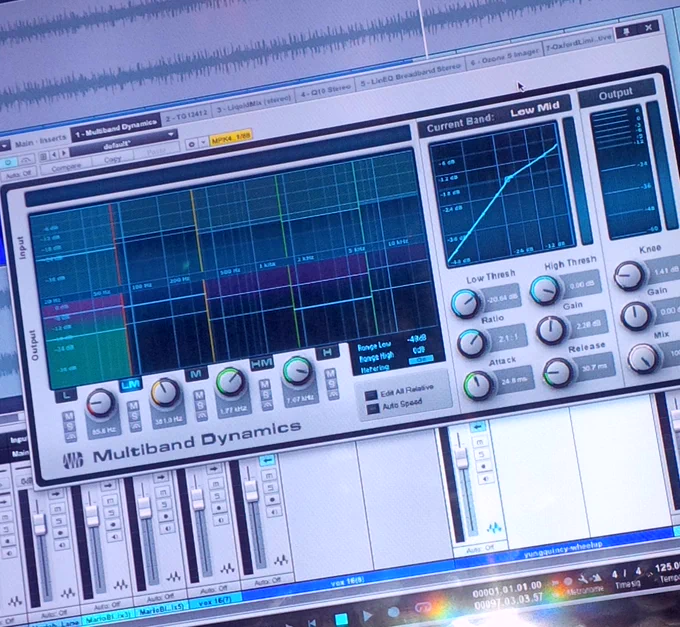680x627 pixels.
Task: Open the default* preset dropdown
Action: coord(124,145)
